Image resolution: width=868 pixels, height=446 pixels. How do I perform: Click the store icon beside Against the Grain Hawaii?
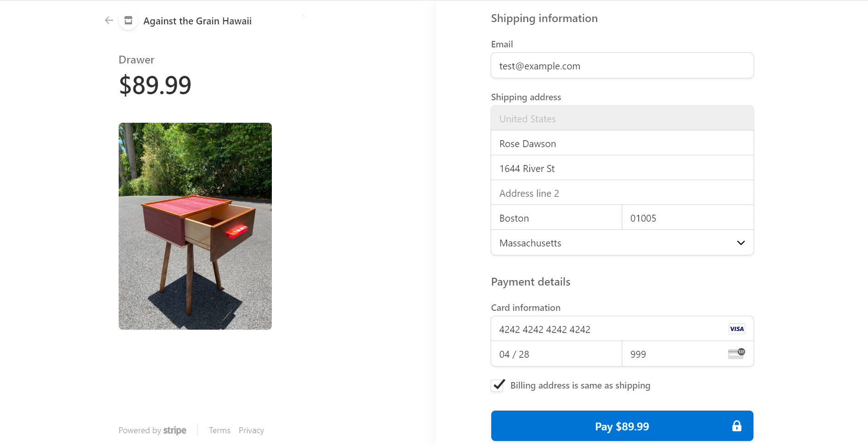coord(128,20)
